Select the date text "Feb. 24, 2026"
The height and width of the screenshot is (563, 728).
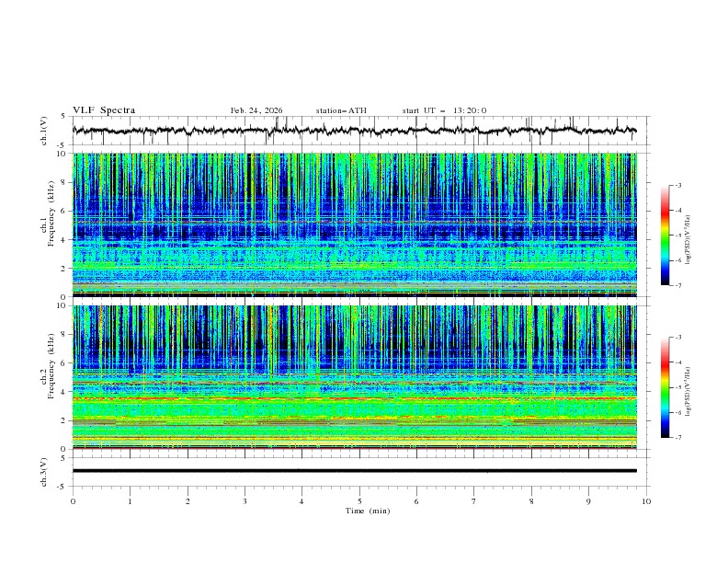[x=256, y=110]
